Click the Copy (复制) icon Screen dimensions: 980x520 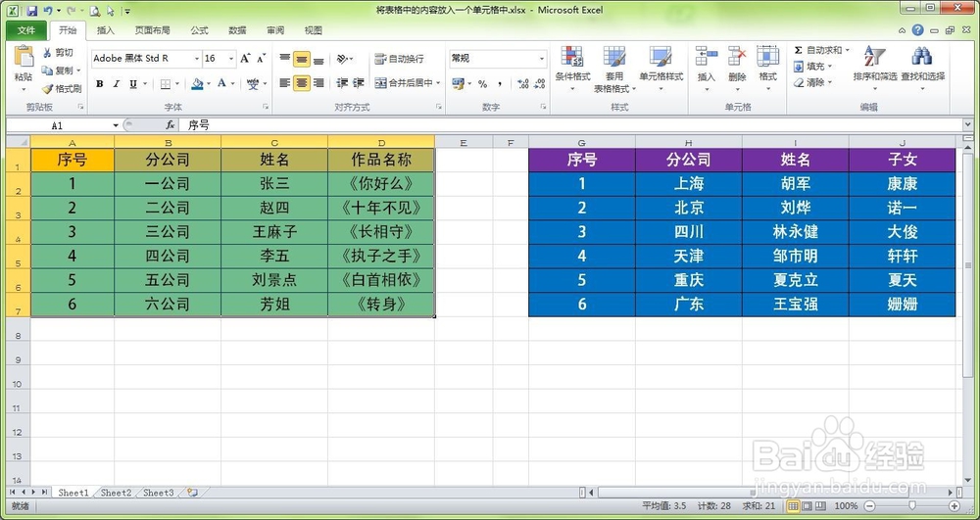47,71
